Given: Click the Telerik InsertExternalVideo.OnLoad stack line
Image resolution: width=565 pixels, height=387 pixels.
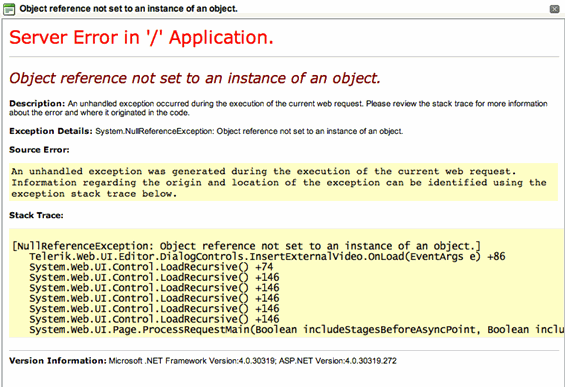Looking at the screenshot, I should coord(267,257).
